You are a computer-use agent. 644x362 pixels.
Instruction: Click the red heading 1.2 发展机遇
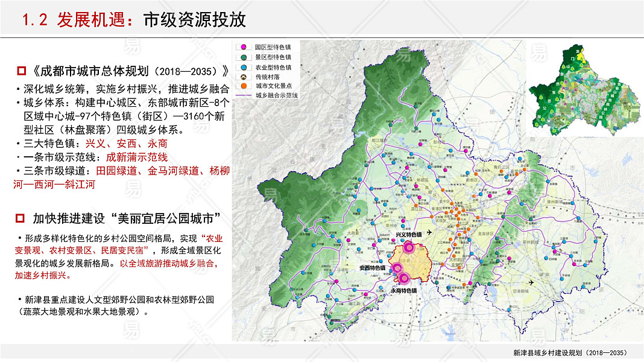77,19
